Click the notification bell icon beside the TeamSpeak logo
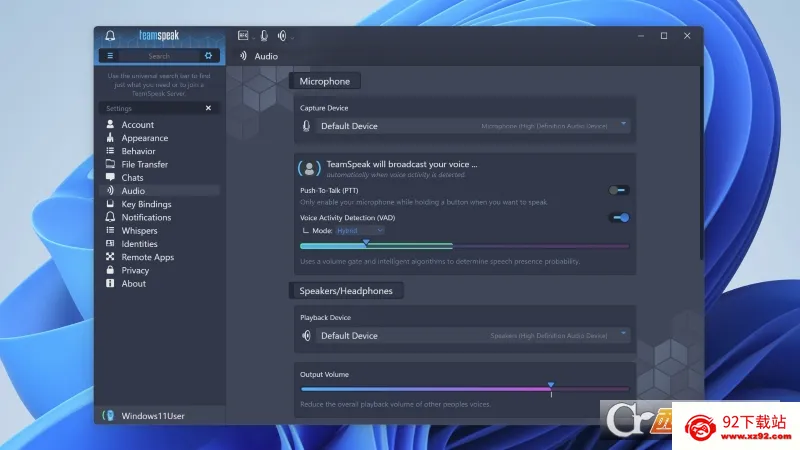 click(110, 36)
